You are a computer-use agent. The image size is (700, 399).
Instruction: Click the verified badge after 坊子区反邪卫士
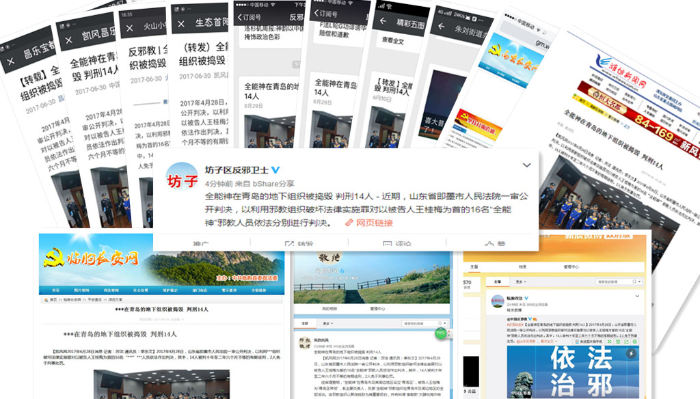(x=275, y=170)
